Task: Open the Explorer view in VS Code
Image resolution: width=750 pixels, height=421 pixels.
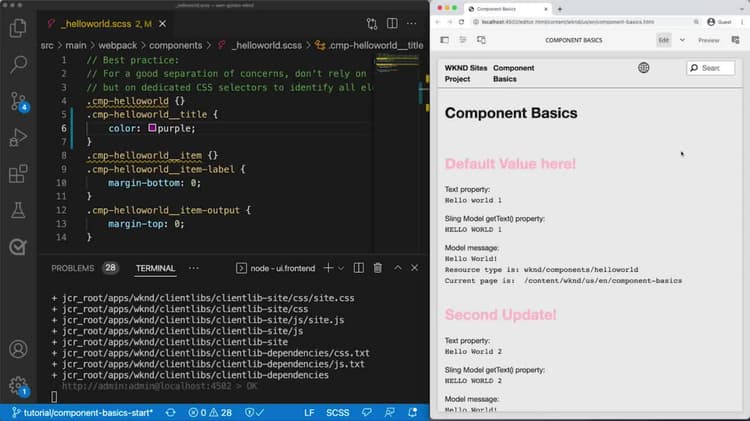Action: 18,28
